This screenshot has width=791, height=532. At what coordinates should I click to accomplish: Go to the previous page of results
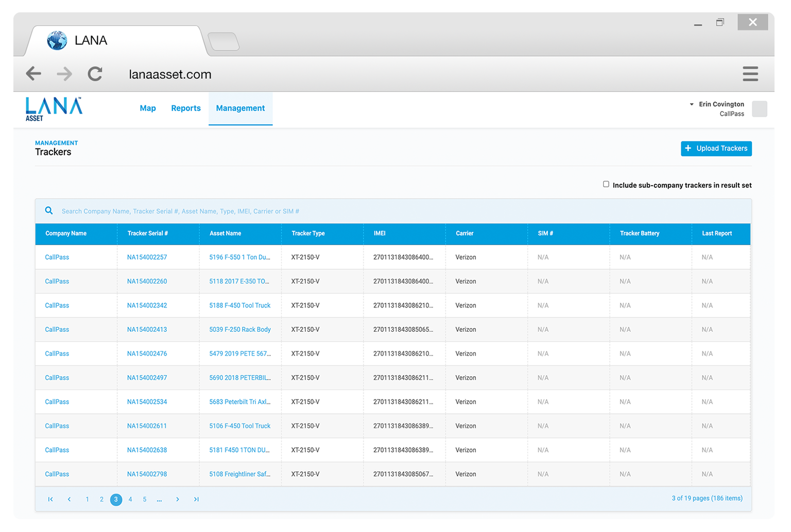pos(69,499)
